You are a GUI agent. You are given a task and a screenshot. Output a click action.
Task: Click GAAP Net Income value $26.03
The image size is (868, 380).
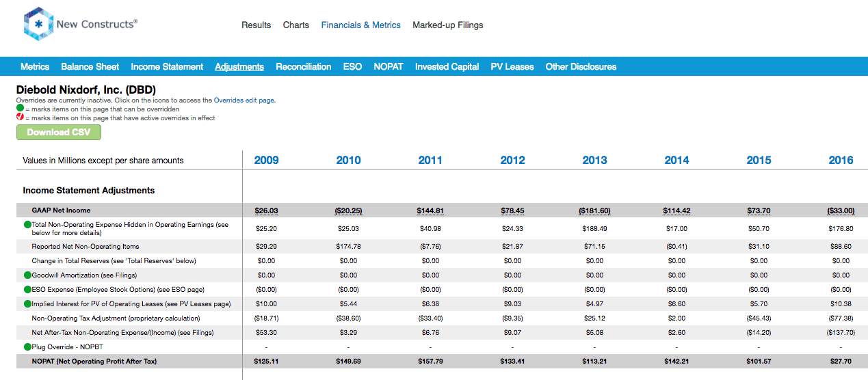pos(267,211)
